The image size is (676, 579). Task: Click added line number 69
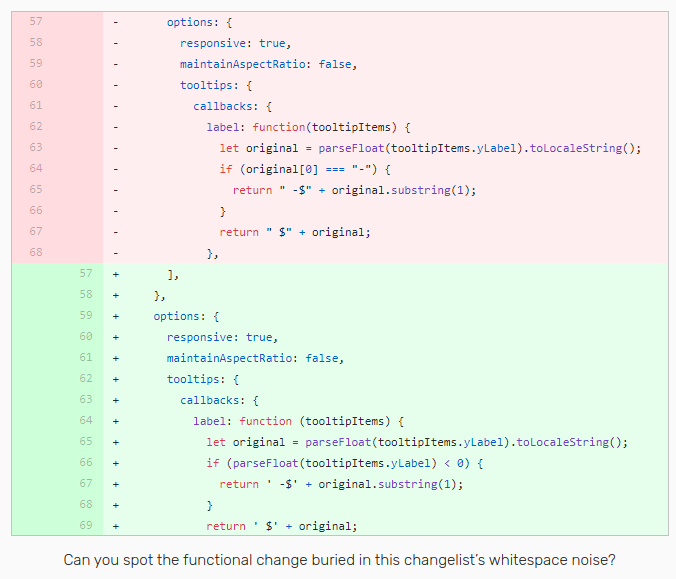point(85,525)
